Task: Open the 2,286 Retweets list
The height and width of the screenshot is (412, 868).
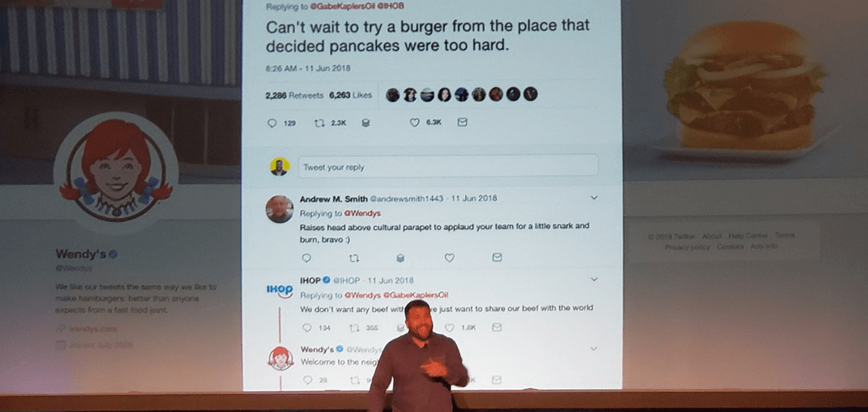Action: [x=294, y=95]
